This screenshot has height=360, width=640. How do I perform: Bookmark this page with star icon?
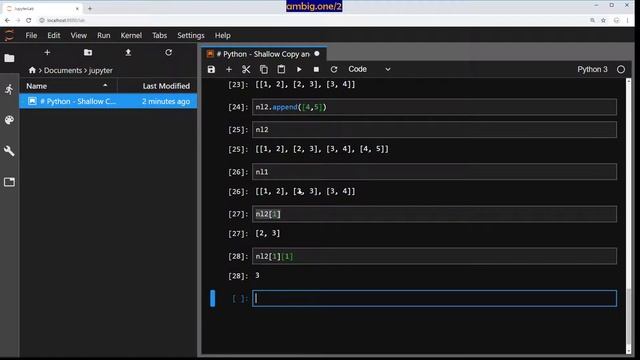(603, 20)
